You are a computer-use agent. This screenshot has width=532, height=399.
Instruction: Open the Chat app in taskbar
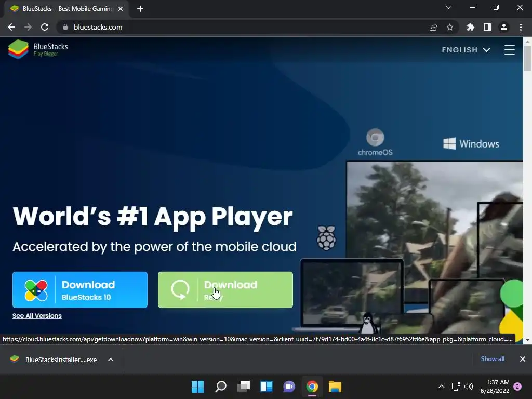(x=289, y=387)
